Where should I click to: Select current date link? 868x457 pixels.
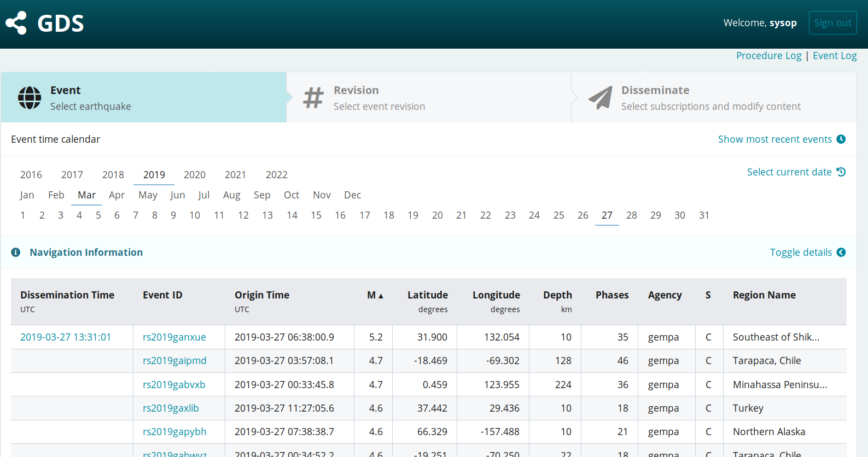click(789, 172)
